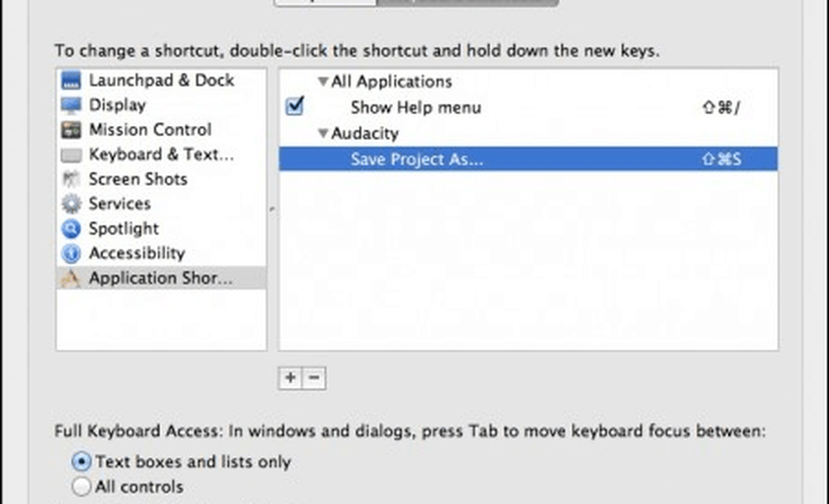The height and width of the screenshot is (504, 829).
Task: Click the Application Shortcuts icon
Action: (x=72, y=279)
